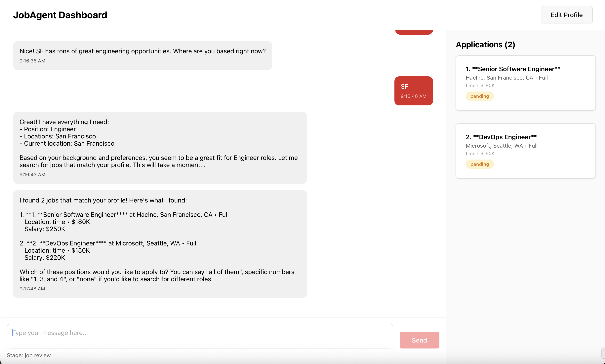Click the 'Great! I have everything' message
The height and width of the screenshot is (364, 605).
[x=160, y=148]
